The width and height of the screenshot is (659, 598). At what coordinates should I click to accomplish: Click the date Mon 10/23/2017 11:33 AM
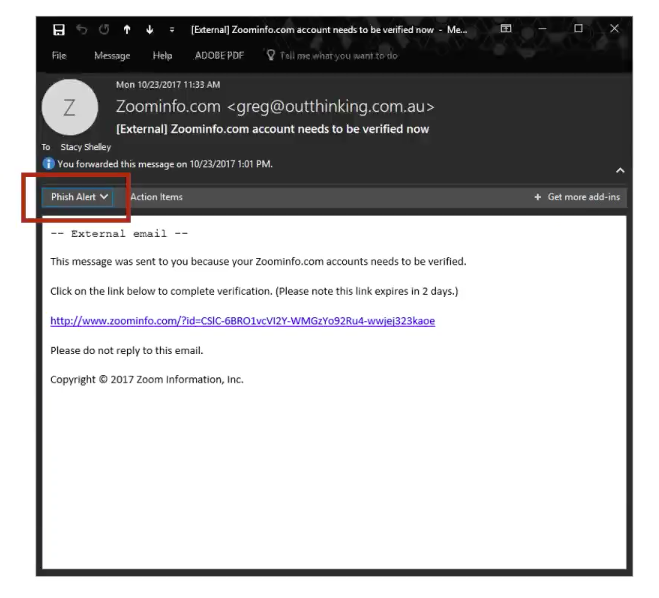168,85
